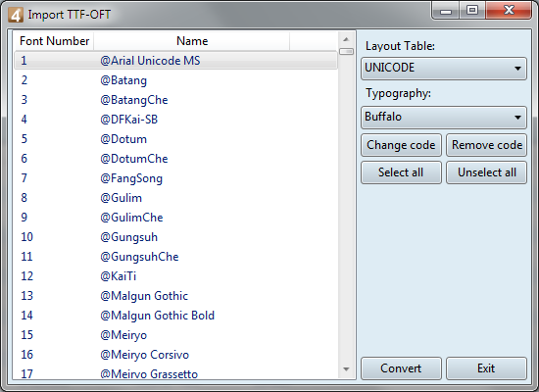Click the Unselect all button

486,172
